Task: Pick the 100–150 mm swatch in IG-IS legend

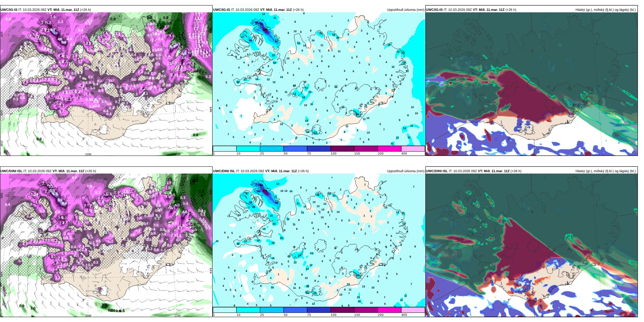Action: click(342, 148)
